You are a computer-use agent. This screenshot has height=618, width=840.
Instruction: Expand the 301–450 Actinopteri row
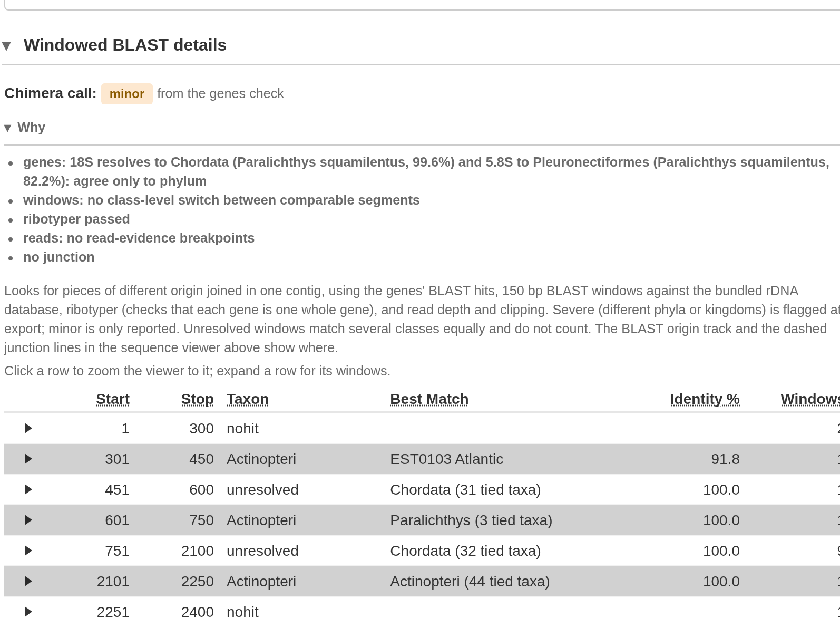point(28,459)
